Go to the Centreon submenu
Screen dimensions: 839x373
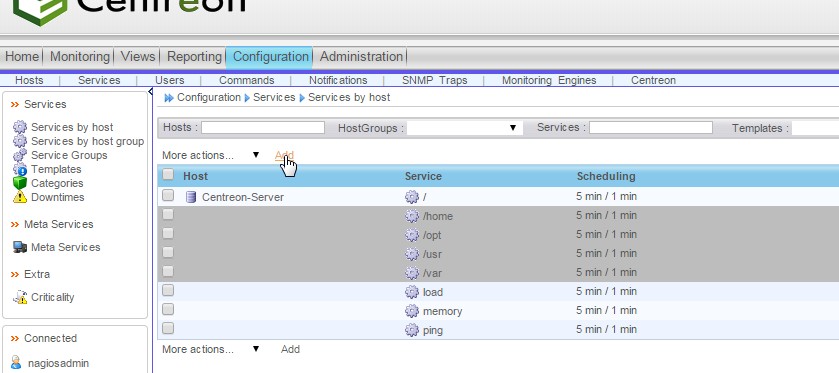(x=653, y=80)
